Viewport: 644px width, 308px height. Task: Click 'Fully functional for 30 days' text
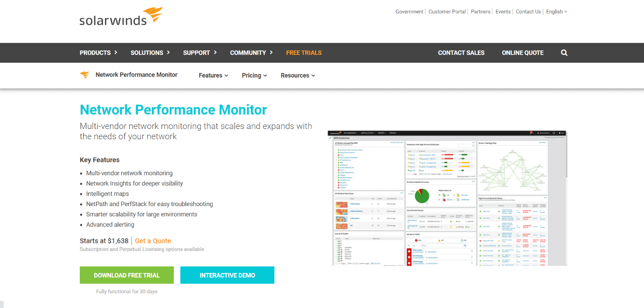[127, 292]
